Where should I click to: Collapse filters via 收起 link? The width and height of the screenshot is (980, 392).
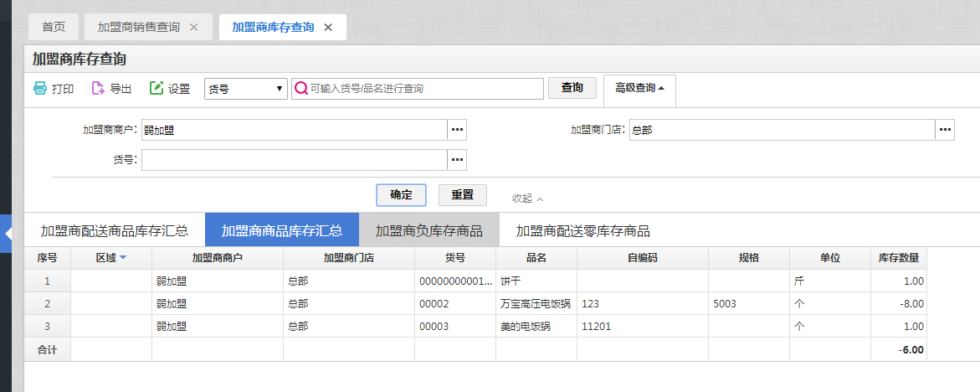coord(528,199)
